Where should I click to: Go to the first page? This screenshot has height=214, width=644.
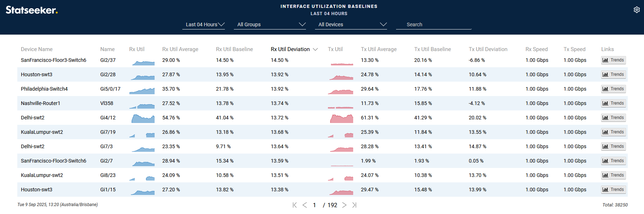[x=294, y=205]
